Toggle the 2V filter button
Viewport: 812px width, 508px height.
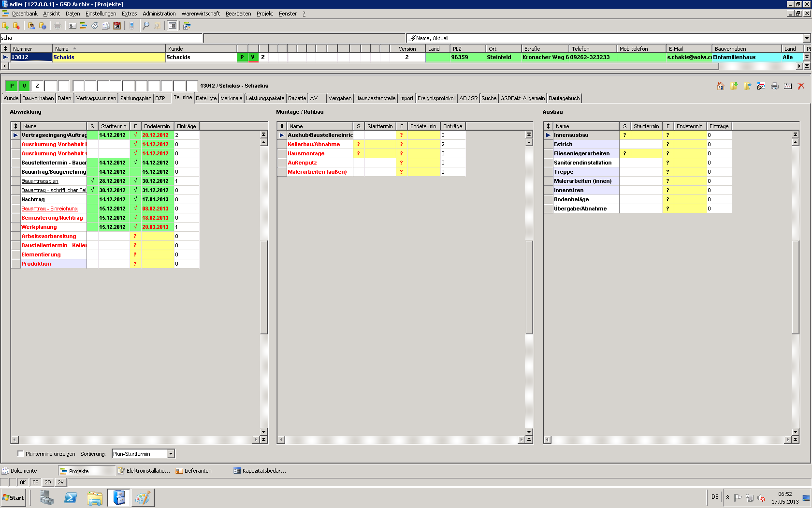[60, 482]
